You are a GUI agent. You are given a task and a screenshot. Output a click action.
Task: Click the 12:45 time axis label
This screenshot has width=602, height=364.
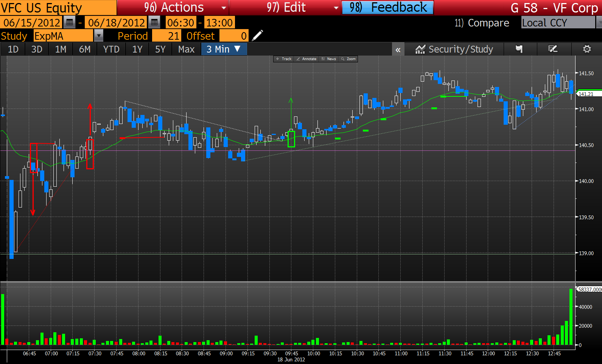[x=554, y=353]
